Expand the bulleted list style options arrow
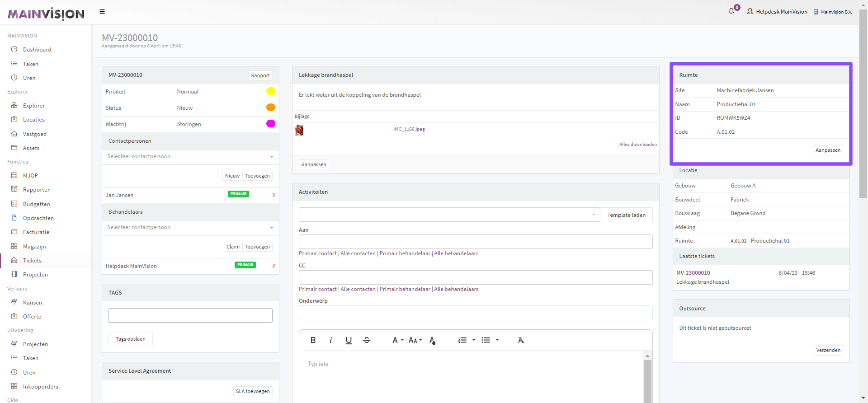This screenshot has height=403, width=868. [x=497, y=340]
